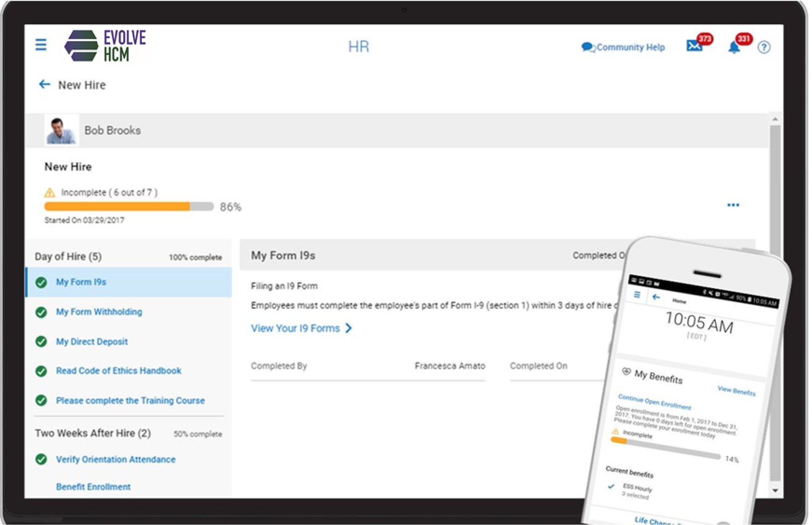812x525 pixels.
Task: Open the hamburger navigation menu
Action: pyautogui.click(x=41, y=45)
